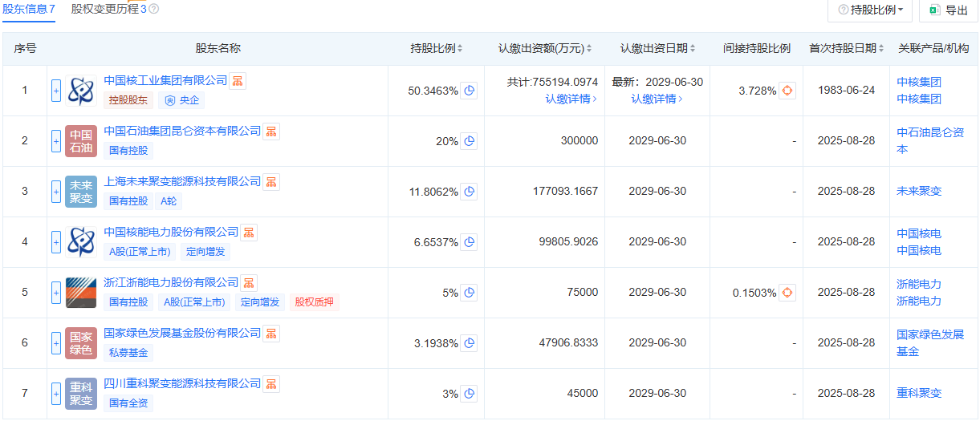Image resolution: width=980 pixels, height=425 pixels.
Task: Click equity structure icon after 浙江浙能电力股份
Action: click(249, 283)
